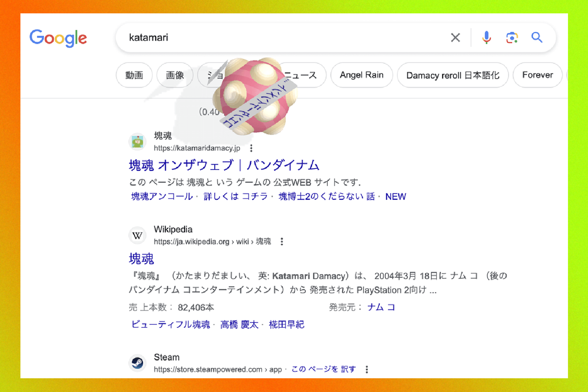Click the magnifier search icon
Viewport: 588px width, 392px height.
(537, 38)
